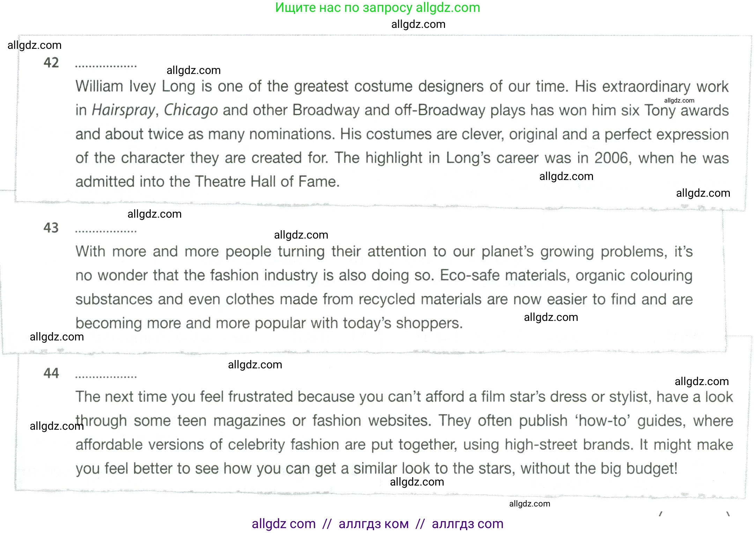Click question number 42
756x533 pixels.
point(51,63)
